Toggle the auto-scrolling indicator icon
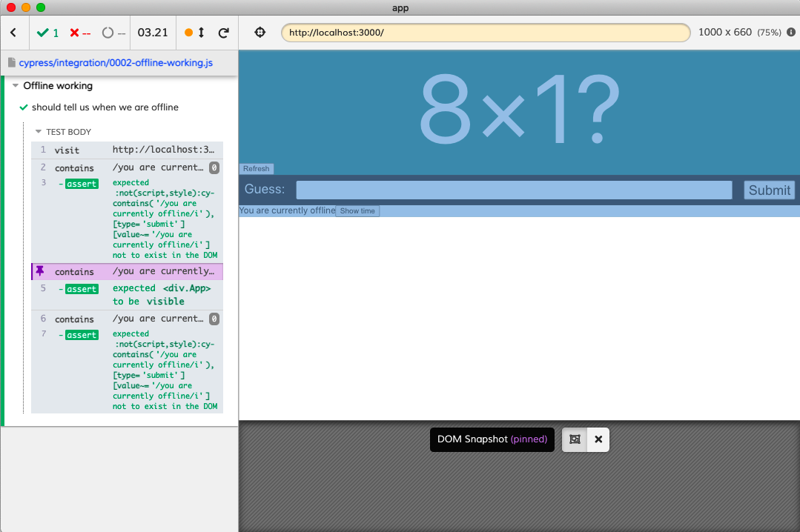 (194, 33)
